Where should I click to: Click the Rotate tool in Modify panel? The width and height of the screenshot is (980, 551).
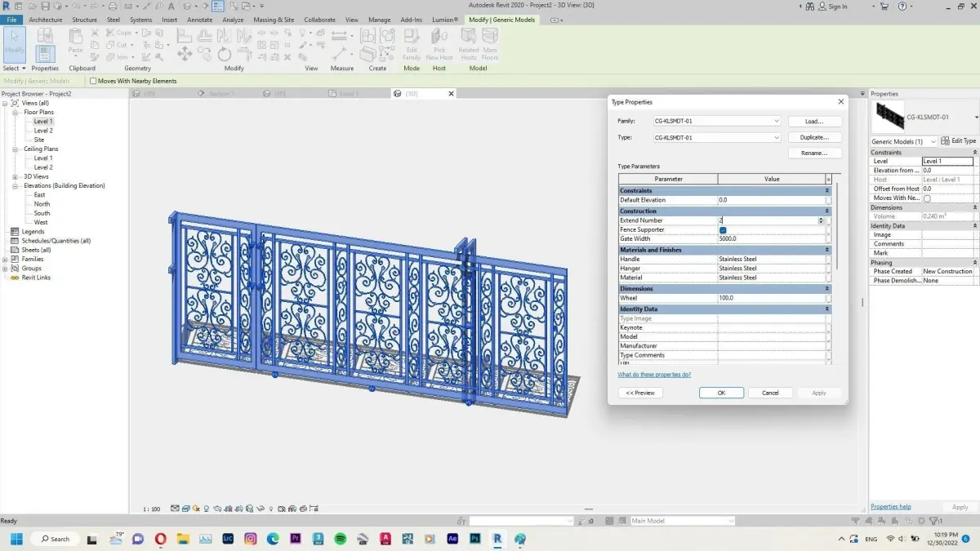click(225, 54)
